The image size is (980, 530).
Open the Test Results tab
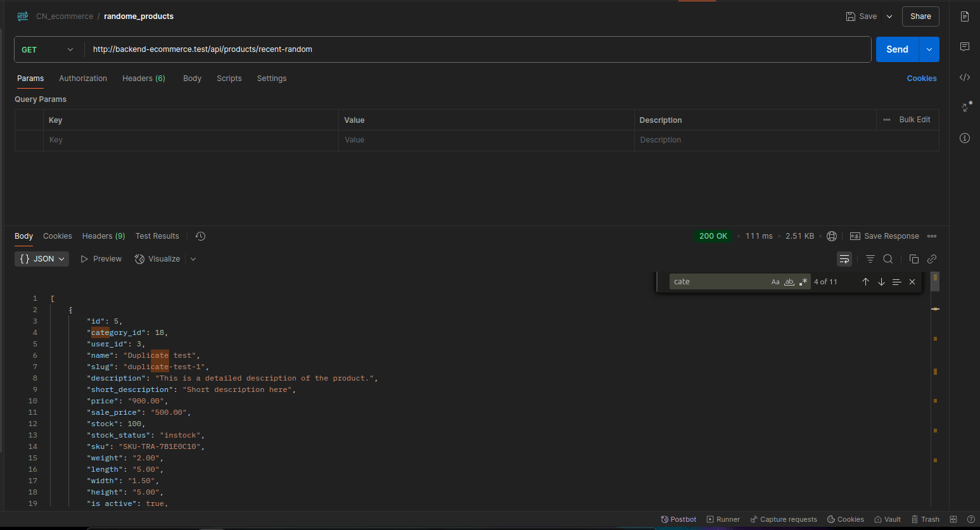[x=157, y=236]
